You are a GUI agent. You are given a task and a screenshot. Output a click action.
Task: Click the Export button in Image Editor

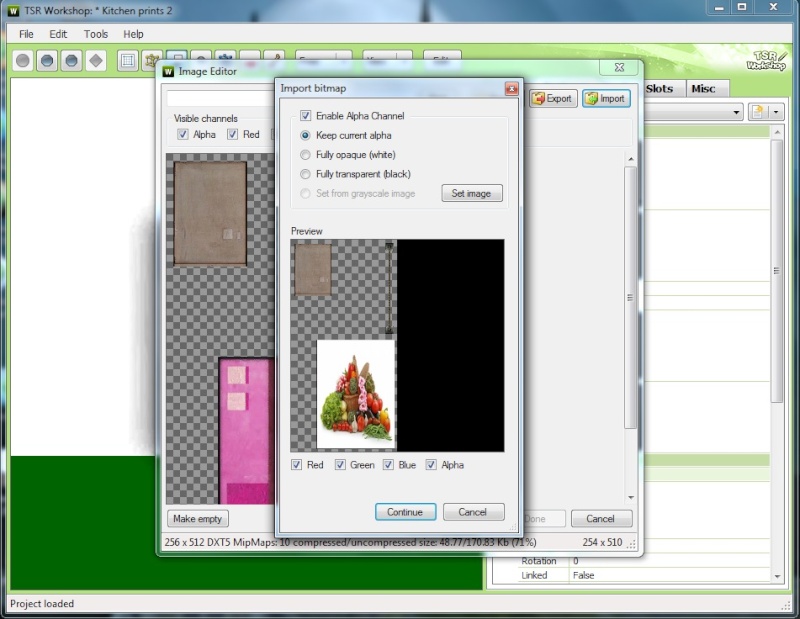point(553,98)
